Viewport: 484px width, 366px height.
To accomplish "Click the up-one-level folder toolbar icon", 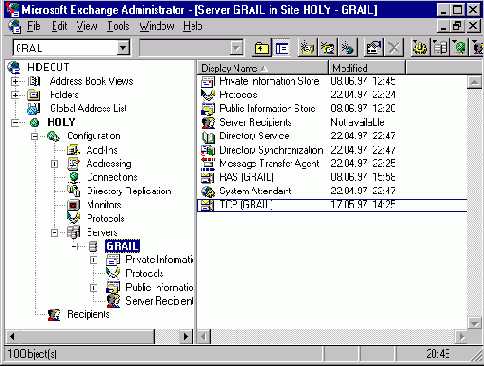I will pyautogui.click(x=262, y=48).
